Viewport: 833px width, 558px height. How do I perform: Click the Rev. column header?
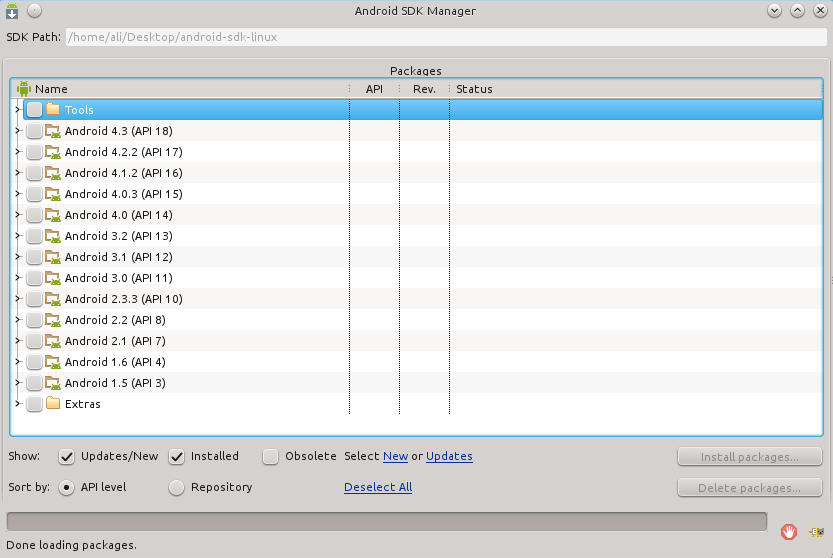click(x=424, y=89)
